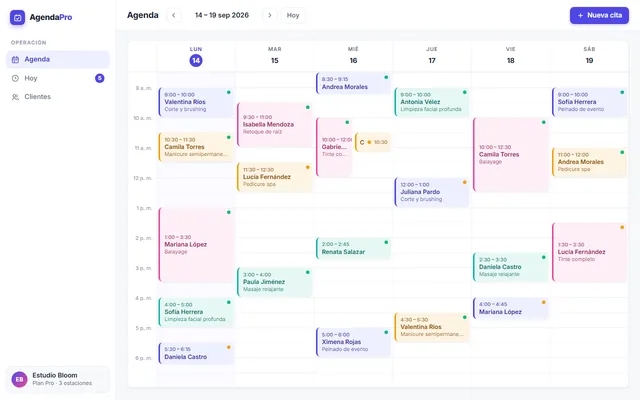Open Camila Torres Balayage appointment on Friday
Screen dimensions: 640x400
(x=511, y=155)
